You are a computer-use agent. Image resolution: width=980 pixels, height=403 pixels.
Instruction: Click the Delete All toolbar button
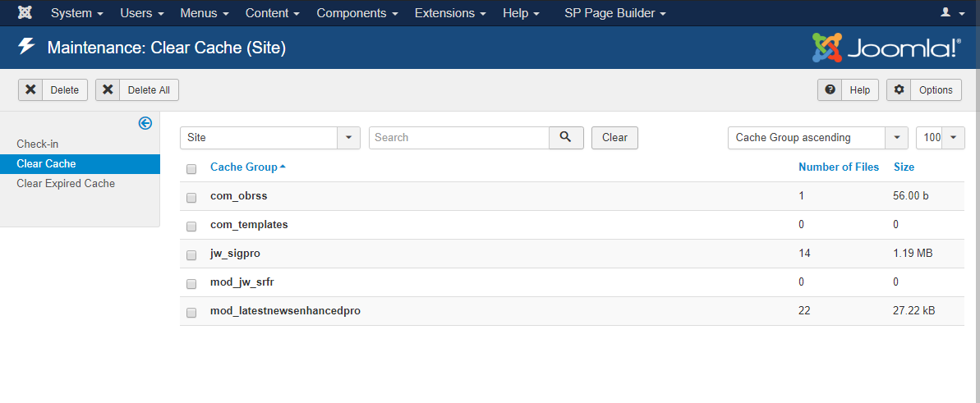[136, 90]
